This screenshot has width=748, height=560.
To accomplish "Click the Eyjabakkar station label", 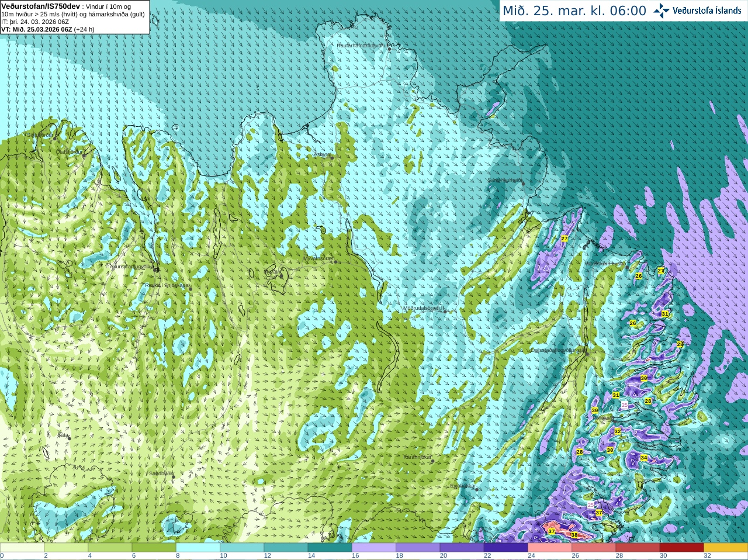I will tap(463, 486).
